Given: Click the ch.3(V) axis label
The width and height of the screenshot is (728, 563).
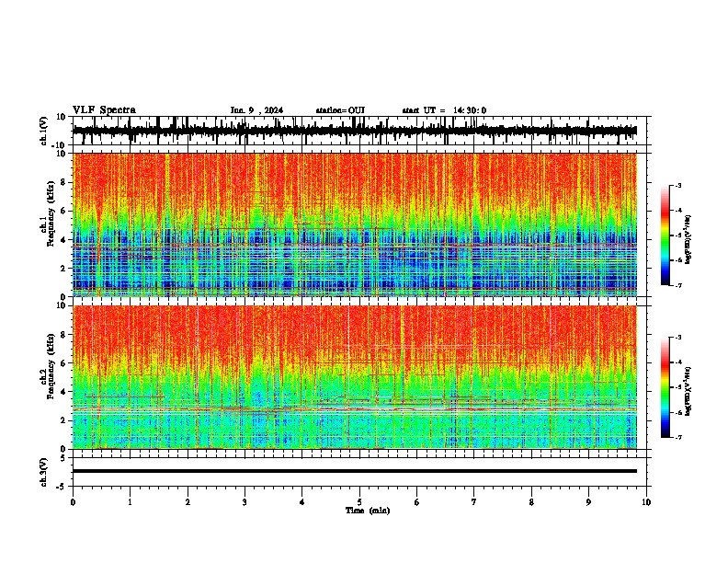Looking at the screenshot, I should (x=44, y=472).
